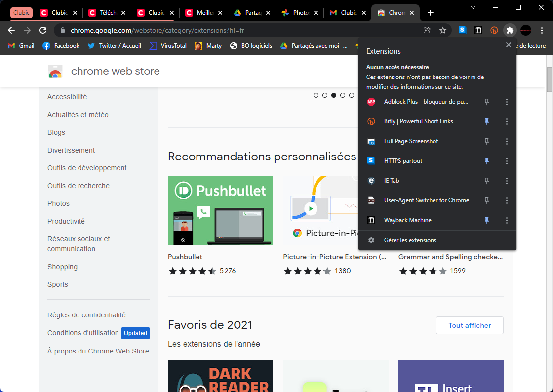Open Chrome's three-dot main menu
Image resolution: width=553 pixels, height=392 pixels.
click(x=542, y=30)
